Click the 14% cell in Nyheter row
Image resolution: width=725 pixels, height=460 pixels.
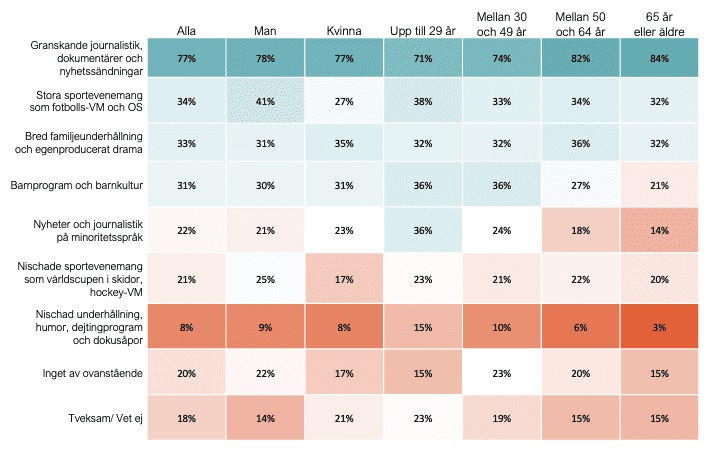659,228
